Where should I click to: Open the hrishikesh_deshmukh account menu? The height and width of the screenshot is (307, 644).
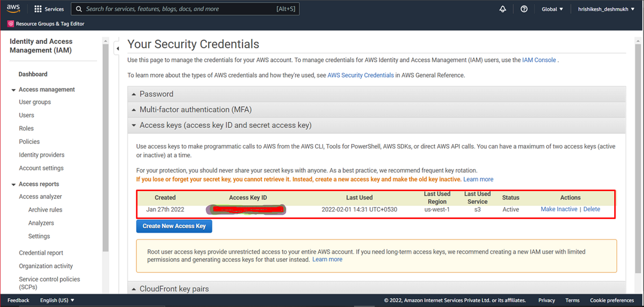pyautogui.click(x=606, y=9)
